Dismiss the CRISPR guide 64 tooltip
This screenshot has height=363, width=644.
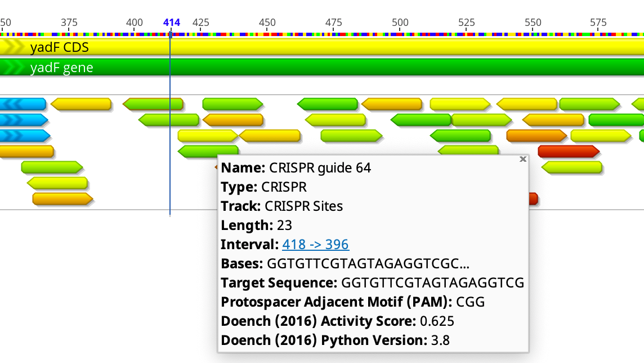(522, 159)
